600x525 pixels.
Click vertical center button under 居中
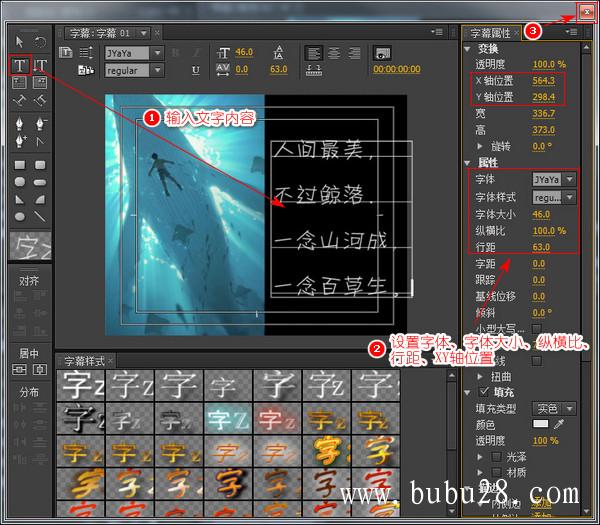point(20,369)
